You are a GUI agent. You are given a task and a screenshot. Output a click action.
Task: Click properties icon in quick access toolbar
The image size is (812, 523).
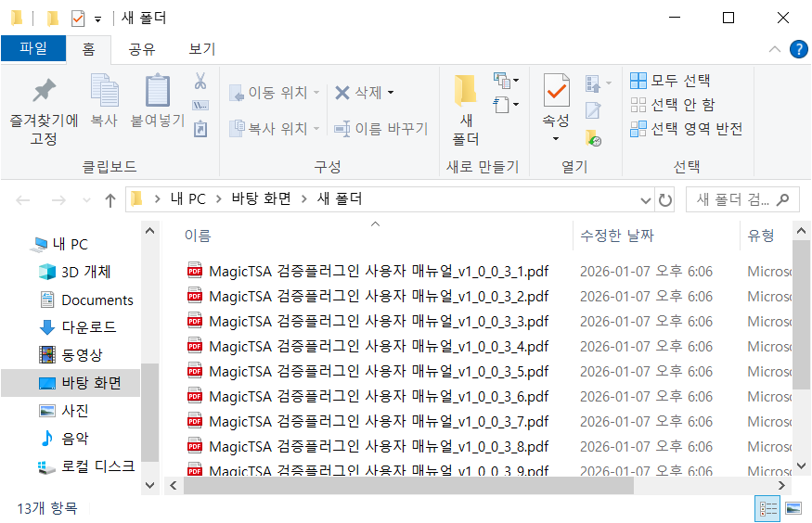point(78,19)
